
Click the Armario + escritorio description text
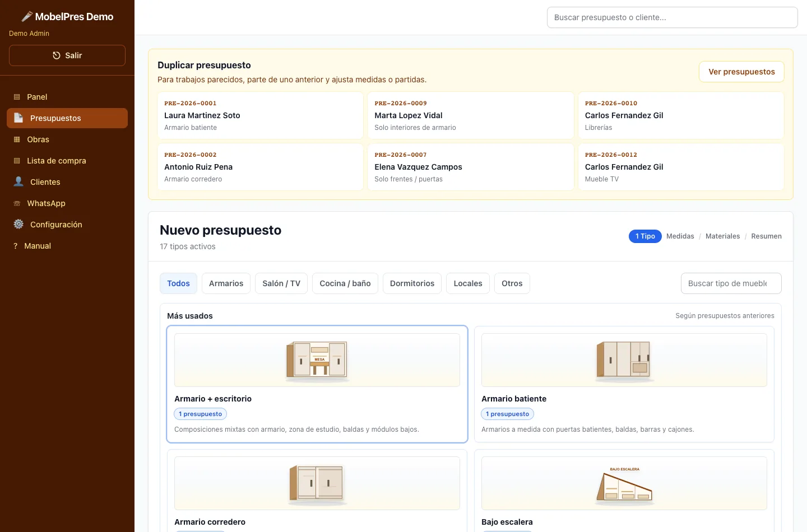296,430
